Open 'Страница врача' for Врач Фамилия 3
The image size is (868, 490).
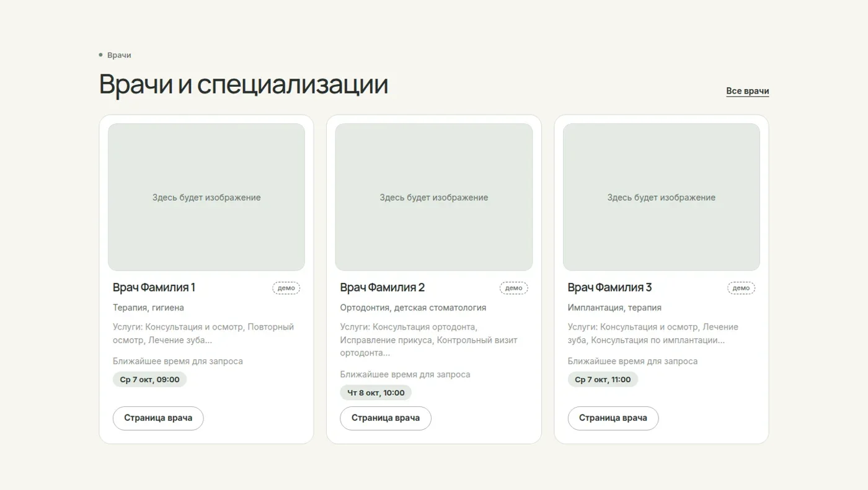(613, 418)
